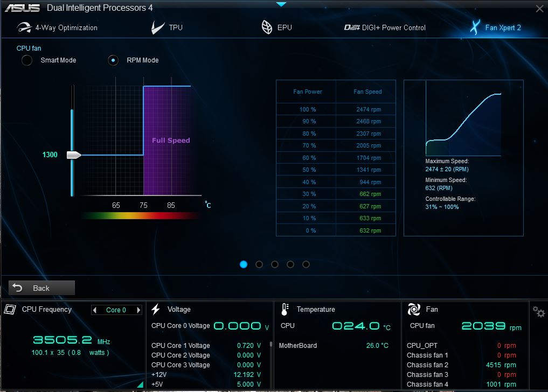
Task: Click the Fan panel spinning-fan icon
Action: tap(414, 309)
